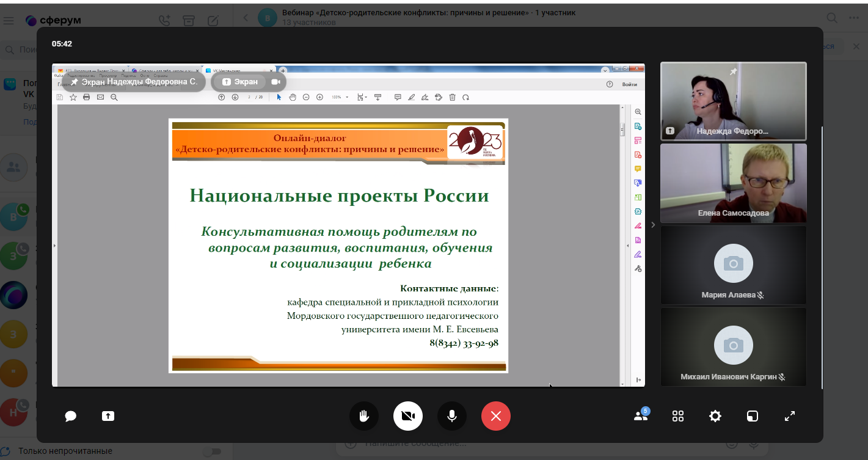Minimize call to picture-in-picture mode
This screenshot has width=868, height=460.
752,417
